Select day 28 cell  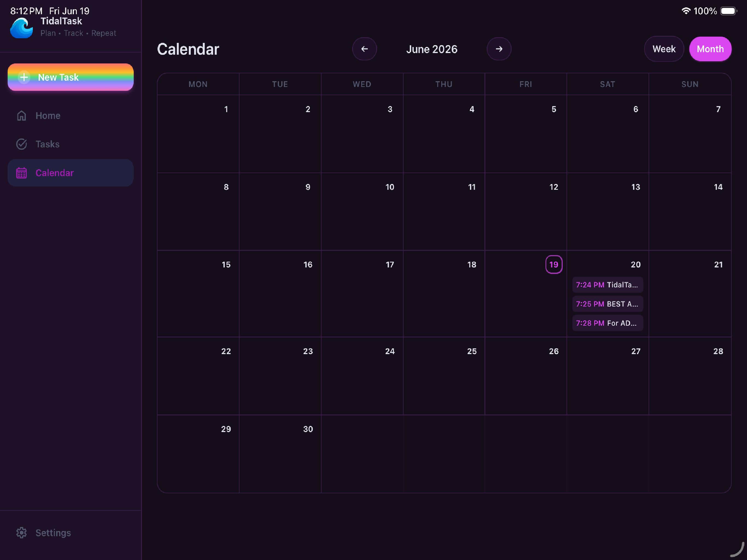click(690, 376)
